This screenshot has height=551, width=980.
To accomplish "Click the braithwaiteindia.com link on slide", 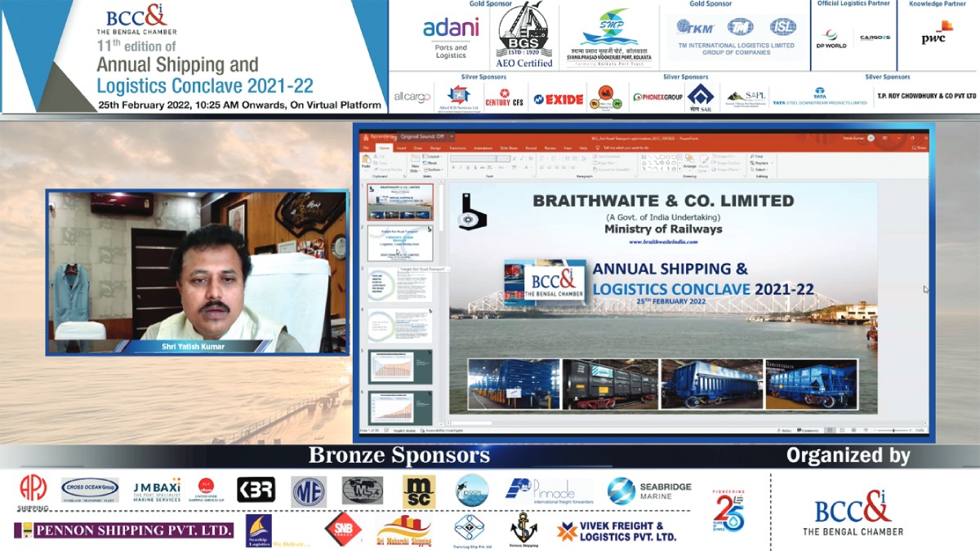I will [x=663, y=242].
